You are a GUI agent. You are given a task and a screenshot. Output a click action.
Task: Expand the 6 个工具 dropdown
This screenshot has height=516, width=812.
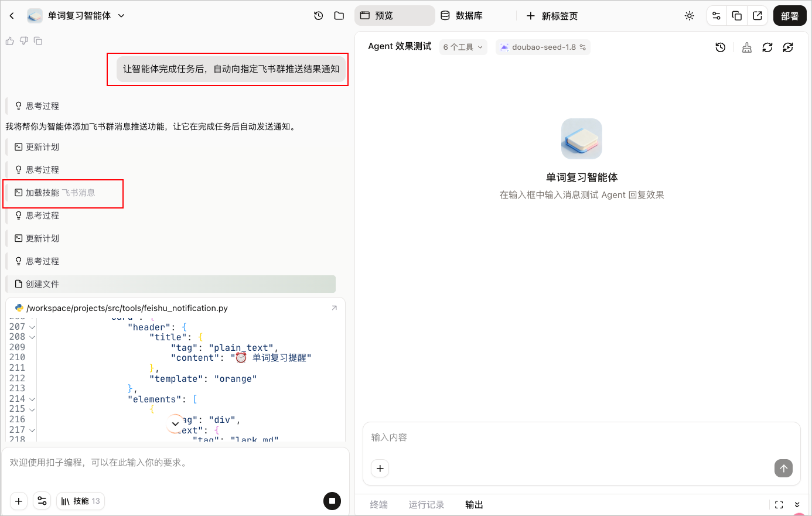[x=463, y=47]
